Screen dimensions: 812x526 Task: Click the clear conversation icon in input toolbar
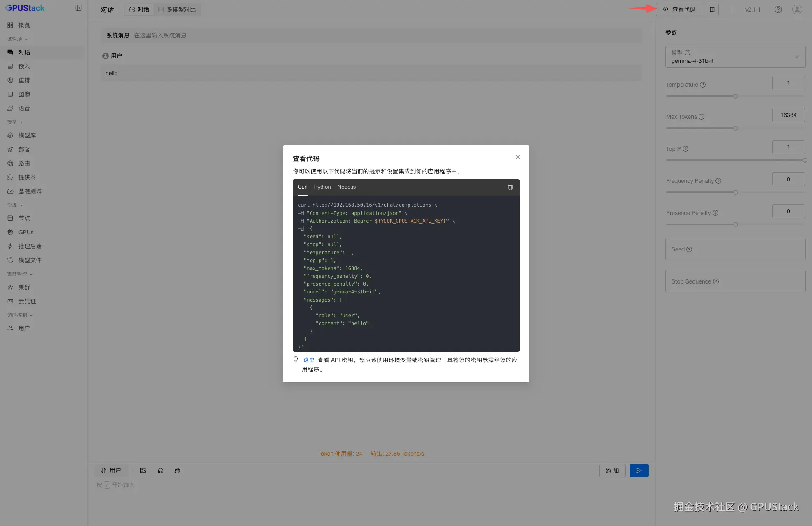[x=178, y=471]
